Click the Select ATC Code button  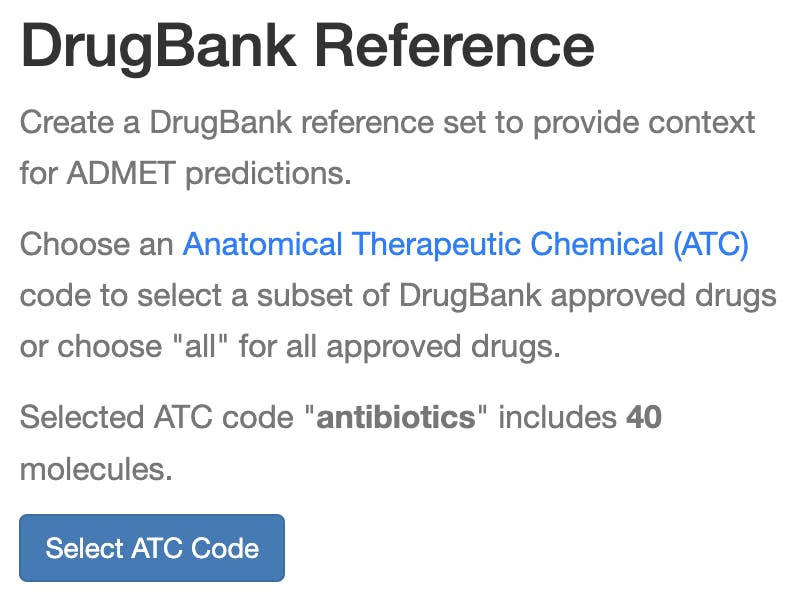pos(152,548)
